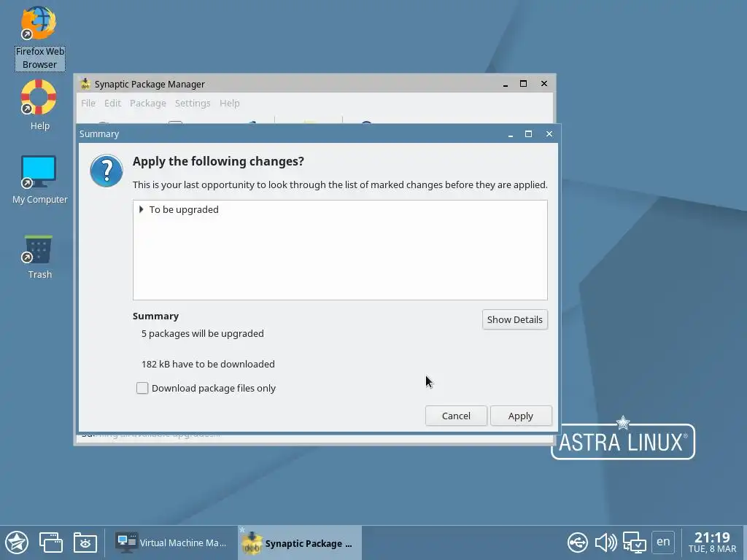This screenshot has width=747, height=560.
Task: Click Cancel in the Summary dialog
Action: click(456, 416)
